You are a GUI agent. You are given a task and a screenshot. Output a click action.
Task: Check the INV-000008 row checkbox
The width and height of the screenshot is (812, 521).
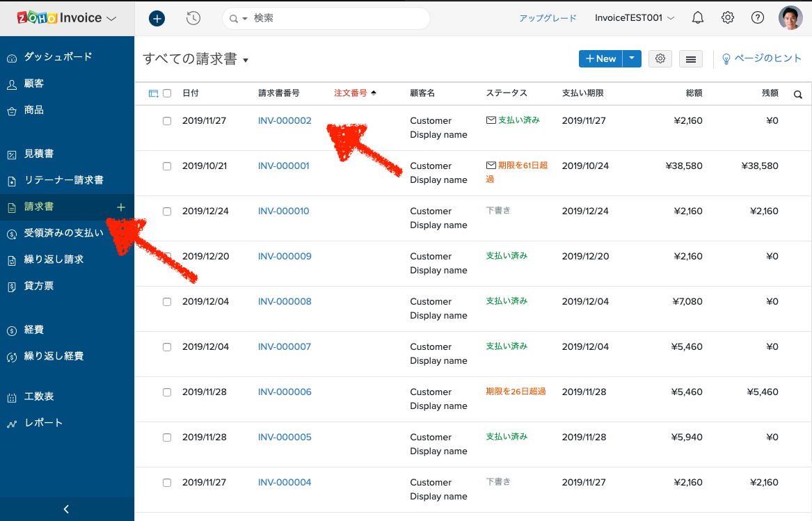click(167, 302)
